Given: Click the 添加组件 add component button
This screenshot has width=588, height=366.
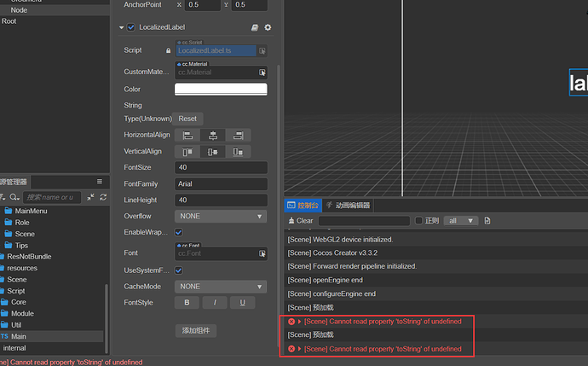Looking at the screenshot, I should pyautogui.click(x=196, y=331).
